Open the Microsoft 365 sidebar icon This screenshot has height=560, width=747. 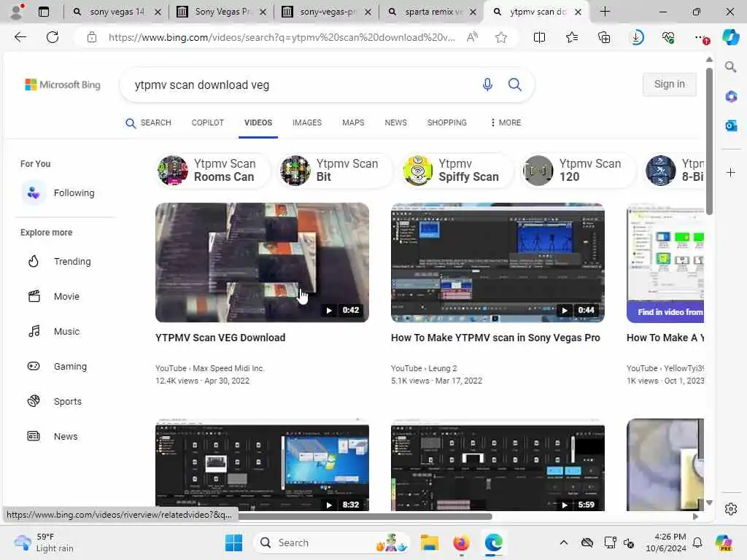pyautogui.click(x=731, y=97)
